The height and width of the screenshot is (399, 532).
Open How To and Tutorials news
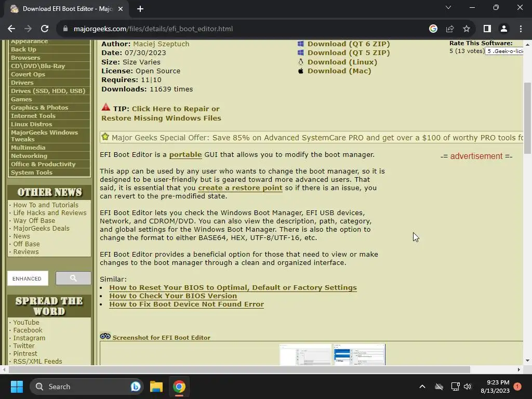pyautogui.click(x=46, y=205)
